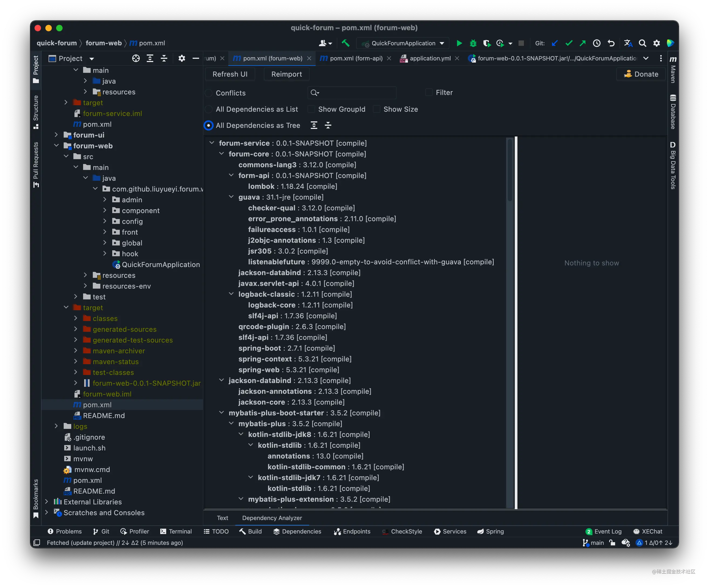Open the Problems tool window

(64, 531)
